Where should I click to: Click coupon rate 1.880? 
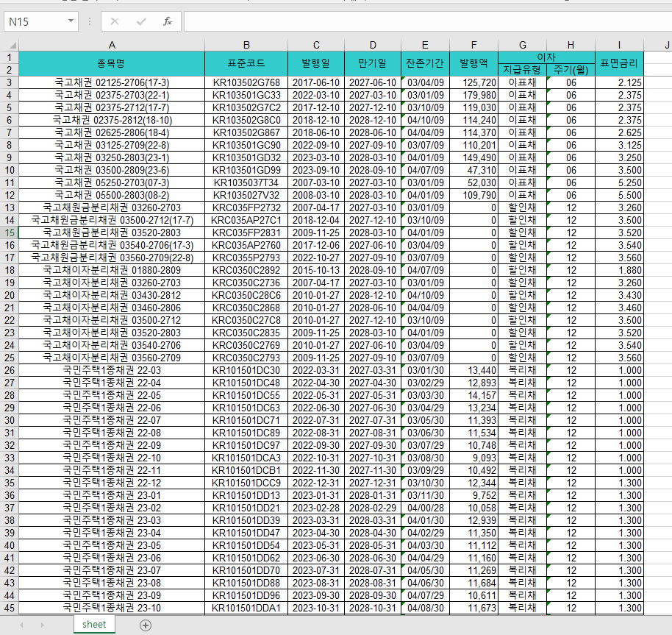(619, 271)
